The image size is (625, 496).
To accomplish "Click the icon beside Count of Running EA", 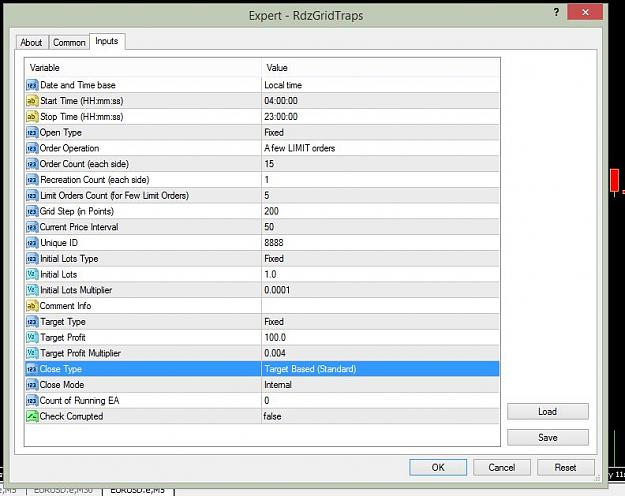I will [x=32, y=400].
